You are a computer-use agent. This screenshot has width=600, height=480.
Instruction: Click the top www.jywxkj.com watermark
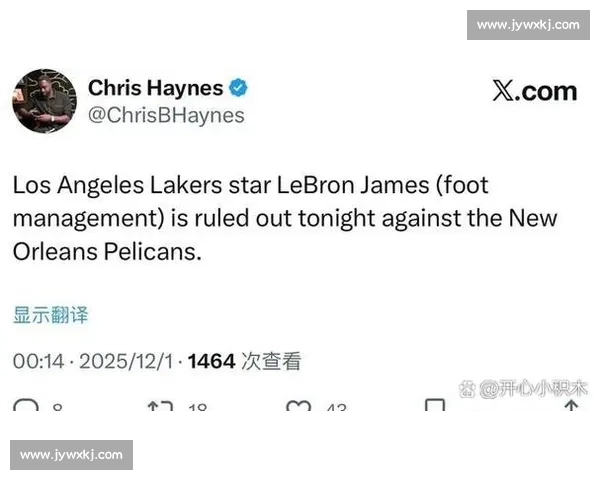tap(528, 25)
